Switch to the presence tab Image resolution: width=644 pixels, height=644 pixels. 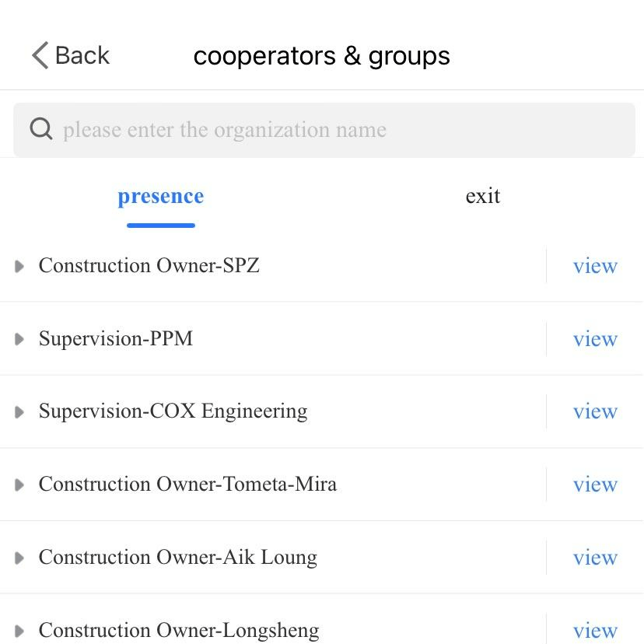[160, 197]
